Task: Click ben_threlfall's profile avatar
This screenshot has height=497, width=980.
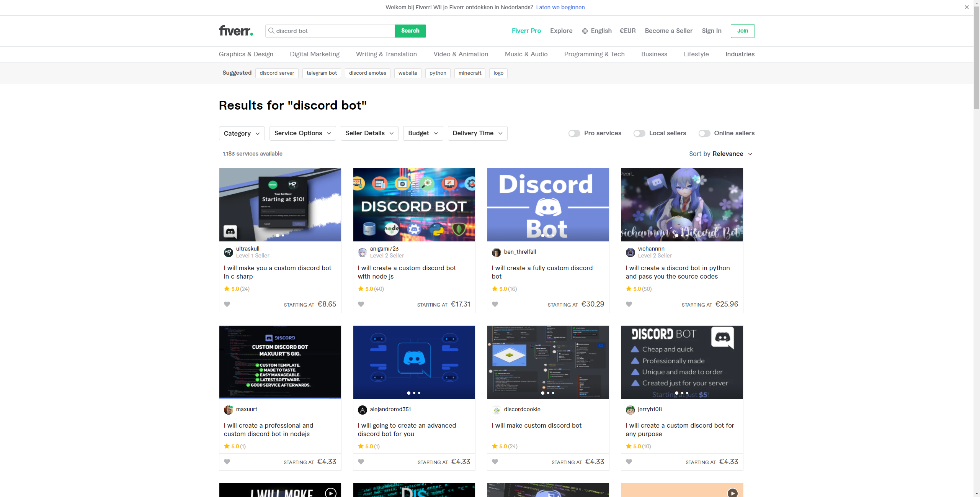Action: [496, 252]
